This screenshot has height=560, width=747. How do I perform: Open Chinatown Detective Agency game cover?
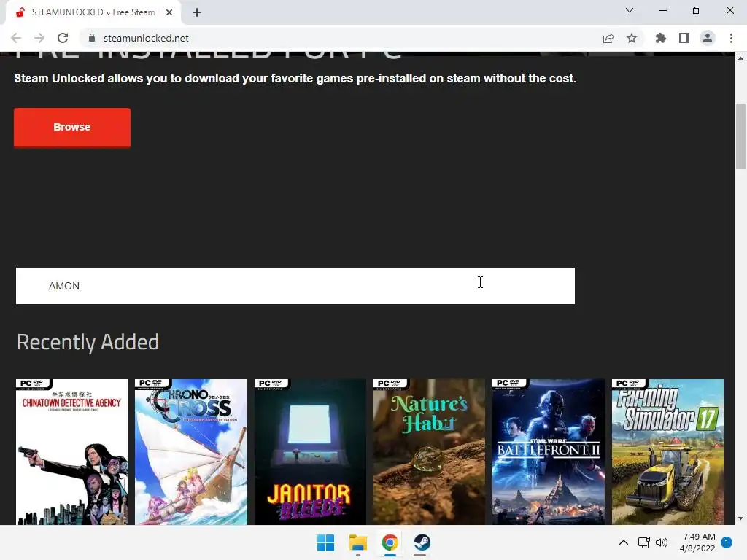(x=72, y=452)
